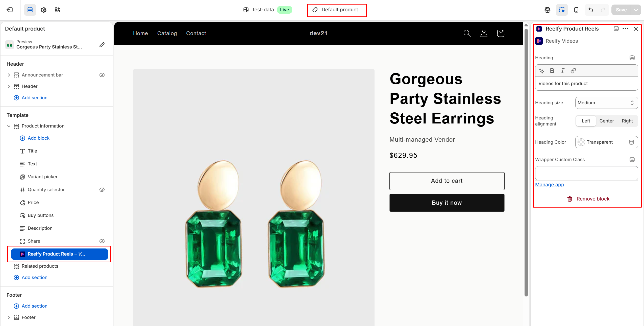Open the Heading Color swatch picker
This screenshot has width=644, height=326.
pos(581,142)
